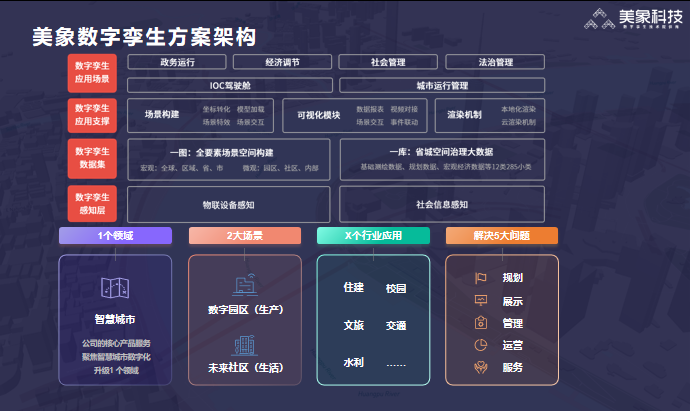Select the 城市运行管理 box

coord(441,86)
